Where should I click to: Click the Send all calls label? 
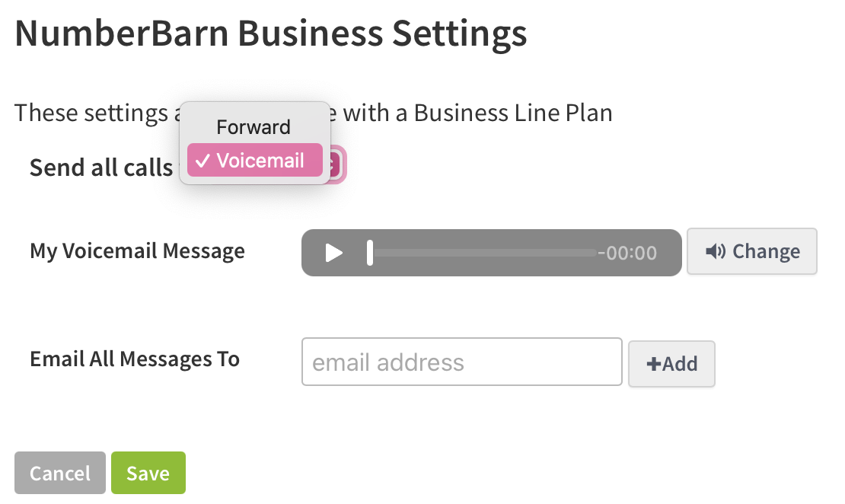point(101,167)
